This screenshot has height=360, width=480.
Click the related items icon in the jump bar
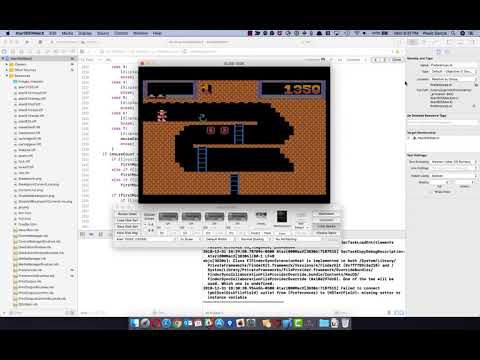(82, 51)
